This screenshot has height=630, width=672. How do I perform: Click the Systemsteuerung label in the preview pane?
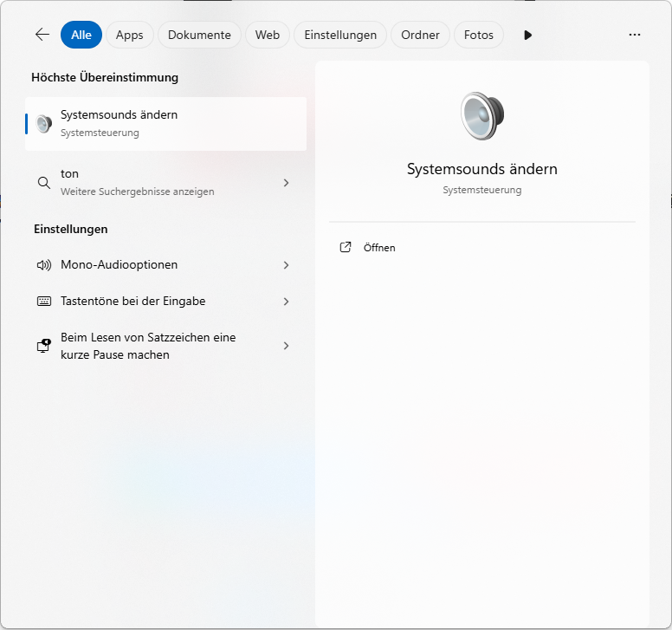click(482, 190)
